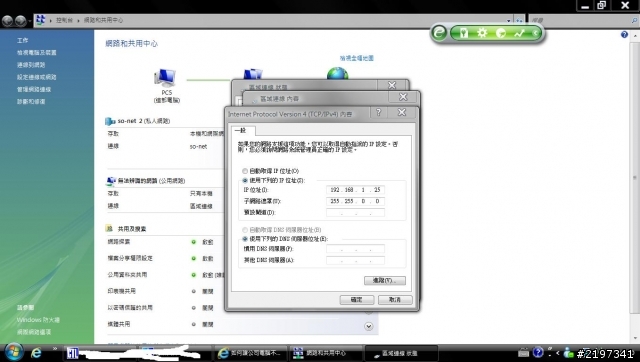Click the Local Area Connection Status taskbar button
Screen dimensions: 640x362
click(401, 353)
